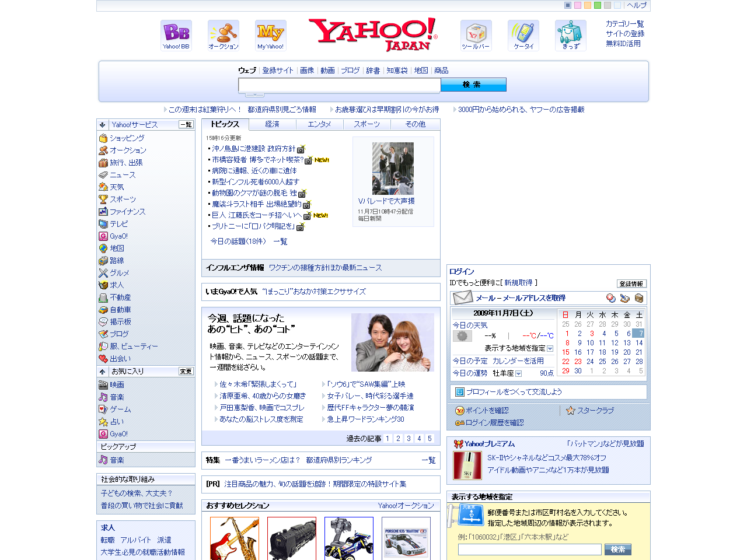Open the ツールバー icon
This screenshot has height=560, width=747.
476,36
